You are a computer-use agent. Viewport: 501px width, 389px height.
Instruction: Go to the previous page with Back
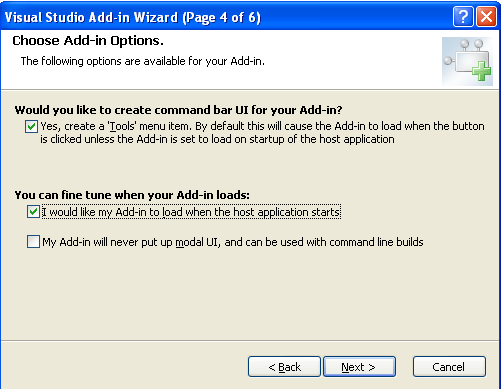coord(284,367)
